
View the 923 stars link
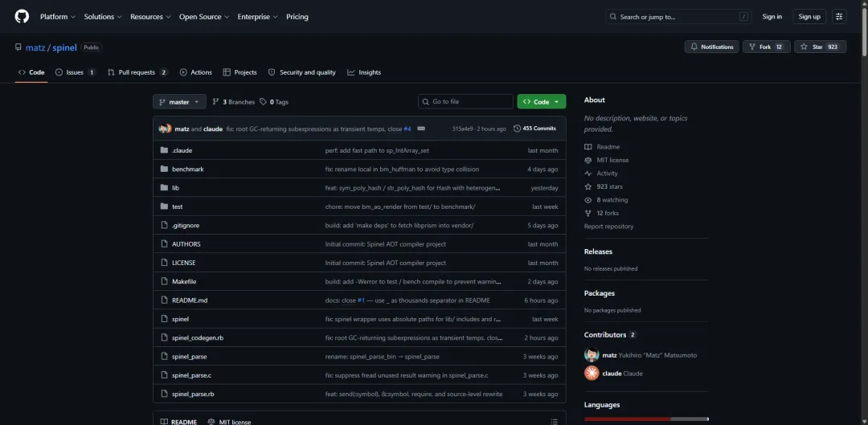(x=604, y=187)
